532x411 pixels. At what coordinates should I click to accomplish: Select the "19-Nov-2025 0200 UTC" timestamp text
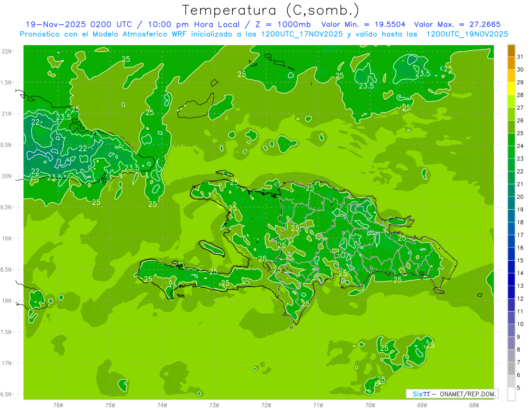[x=78, y=24]
